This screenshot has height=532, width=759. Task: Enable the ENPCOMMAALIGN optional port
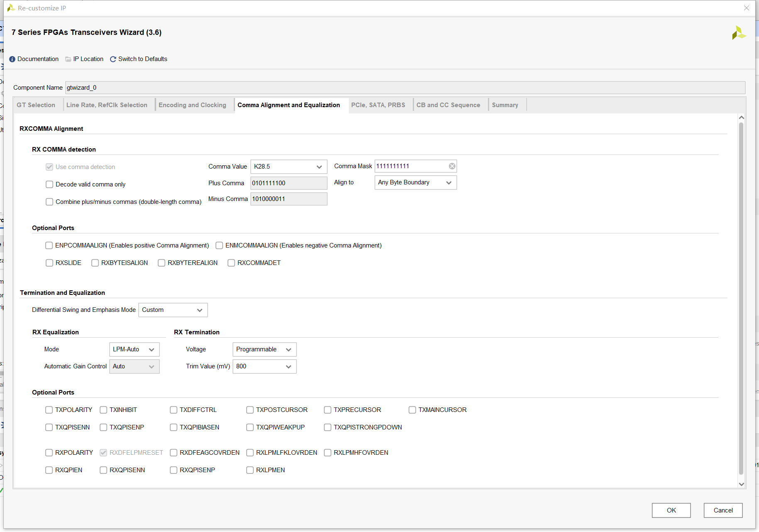coord(49,245)
